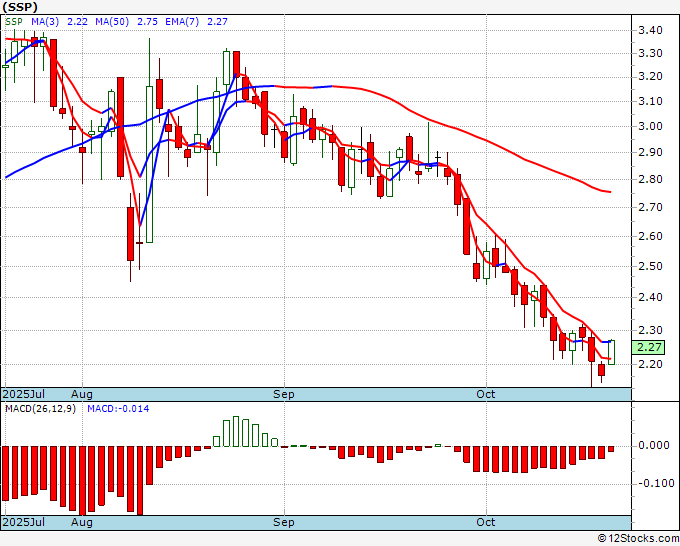680x546 pixels.
Task: Click the Sep label on MACD axis
Action: (x=284, y=522)
